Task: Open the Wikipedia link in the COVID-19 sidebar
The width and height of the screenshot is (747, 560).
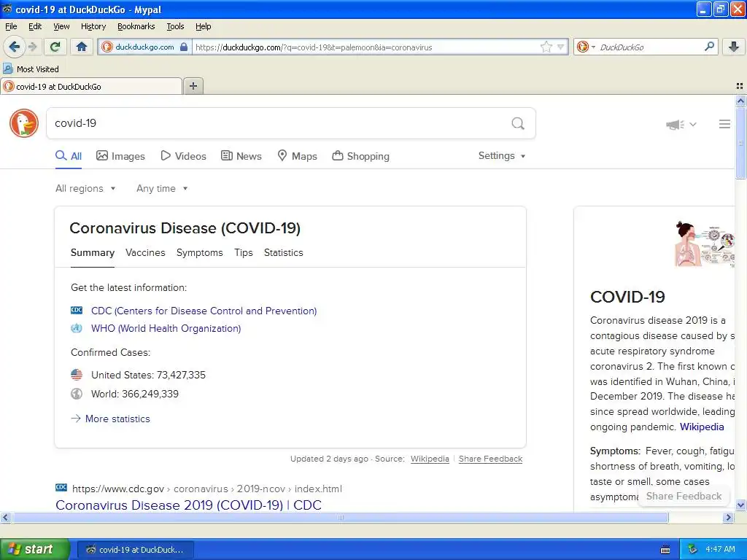Action: click(702, 427)
